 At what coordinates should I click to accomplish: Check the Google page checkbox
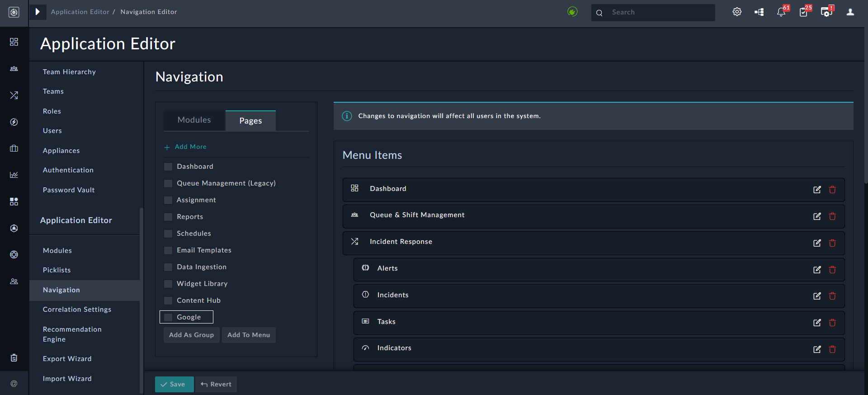168,317
